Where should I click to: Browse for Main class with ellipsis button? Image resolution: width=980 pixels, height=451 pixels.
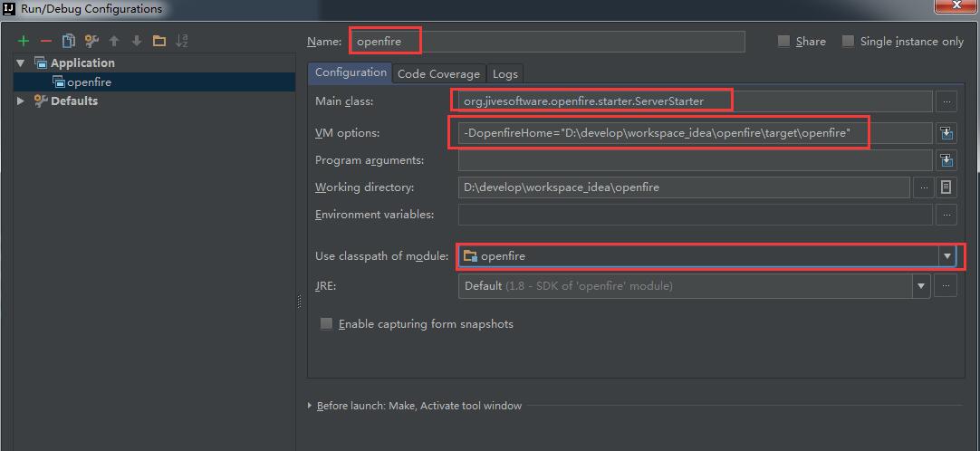click(946, 101)
